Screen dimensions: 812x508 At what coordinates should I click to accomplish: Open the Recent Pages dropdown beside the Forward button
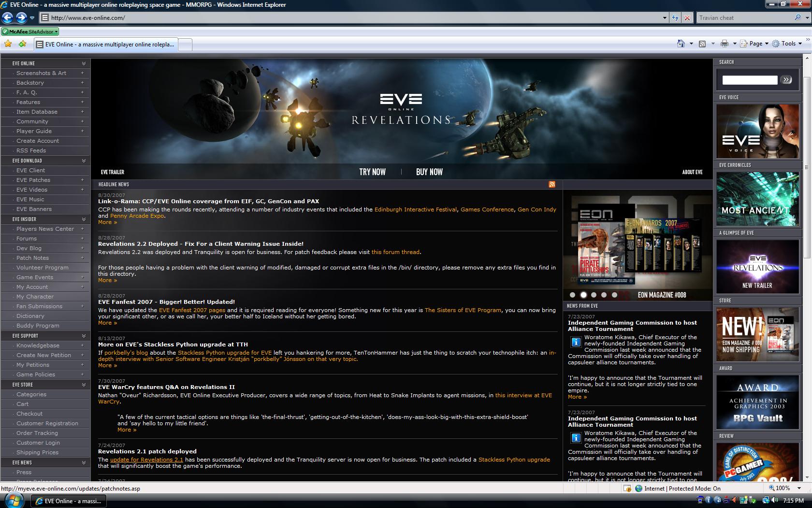[32, 18]
